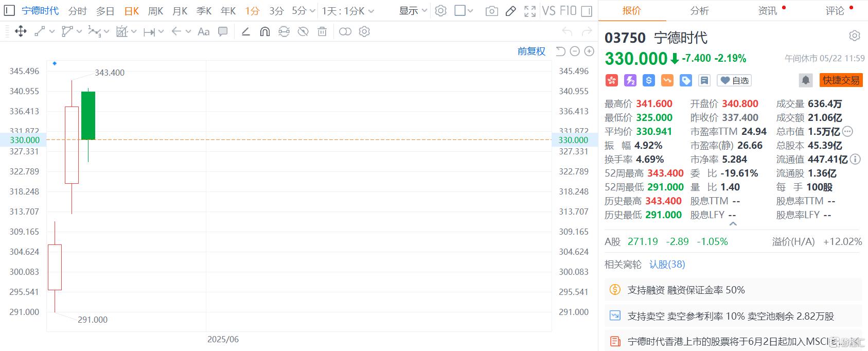Open the F10 company info

pos(568,11)
